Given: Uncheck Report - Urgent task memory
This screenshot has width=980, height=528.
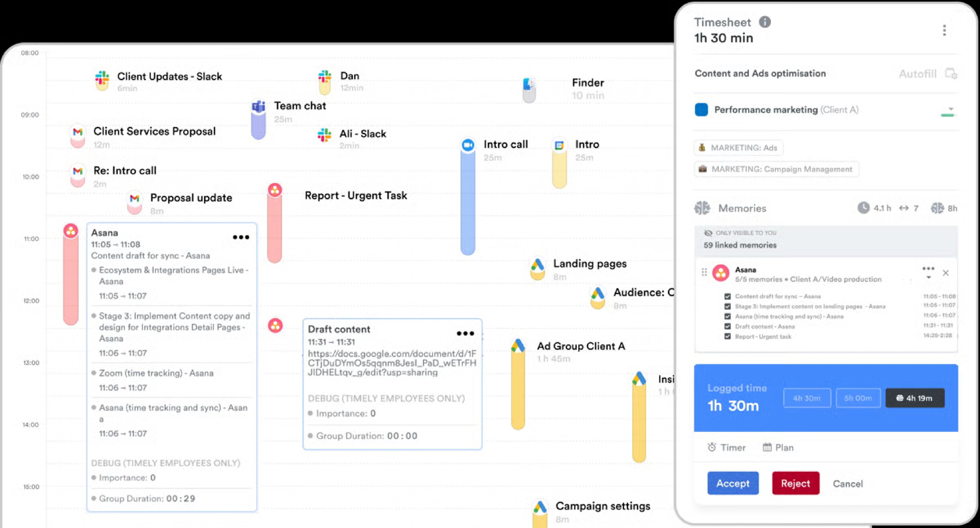Looking at the screenshot, I should 727,336.
